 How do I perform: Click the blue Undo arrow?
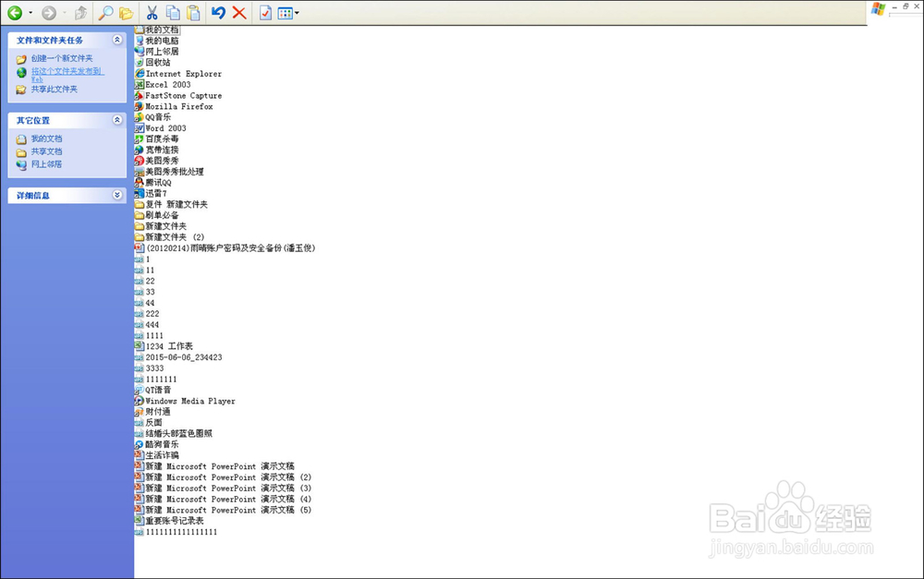tap(219, 12)
